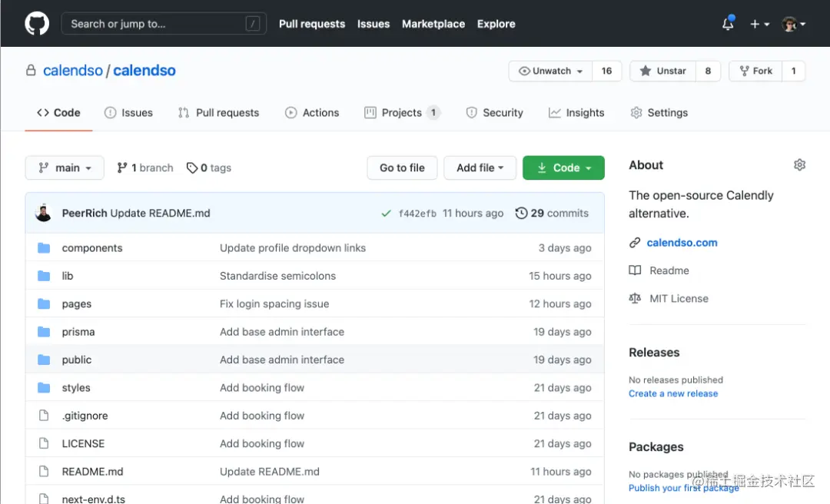The image size is (830, 504).
Task: View the 8 stargazers count
Action: pos(708,71)
